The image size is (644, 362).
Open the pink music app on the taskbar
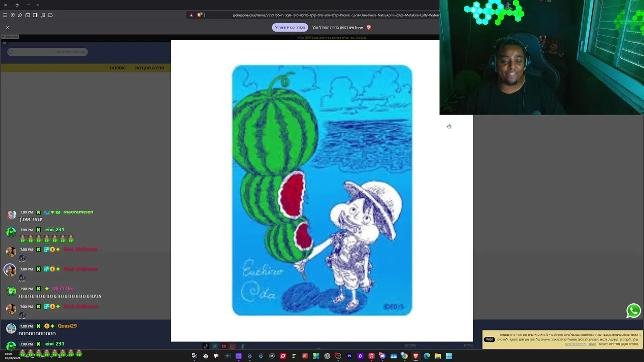[x=371, y=356]
